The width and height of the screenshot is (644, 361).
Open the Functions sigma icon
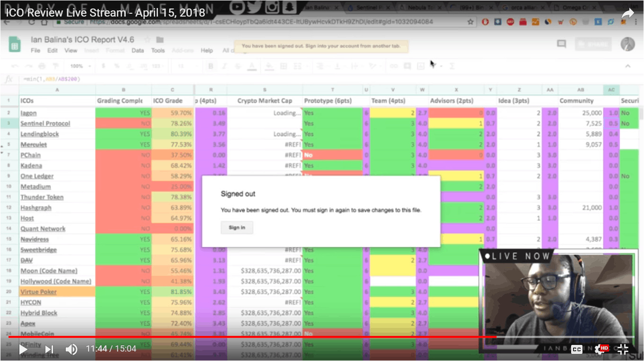(x=452, y=66)
